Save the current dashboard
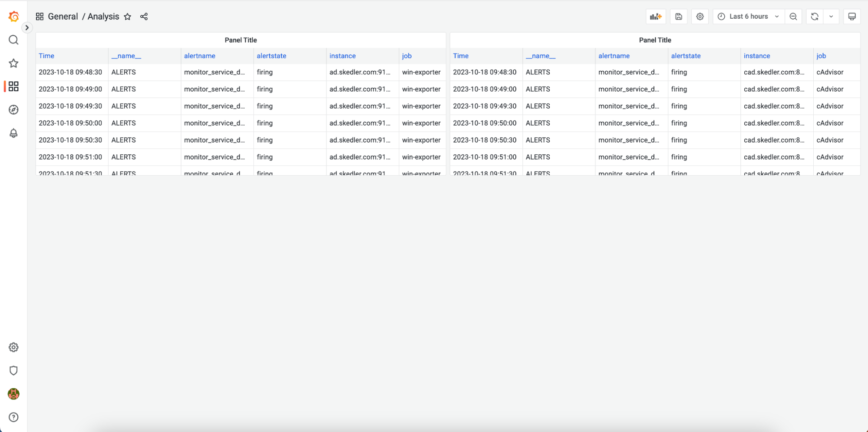 678,16
